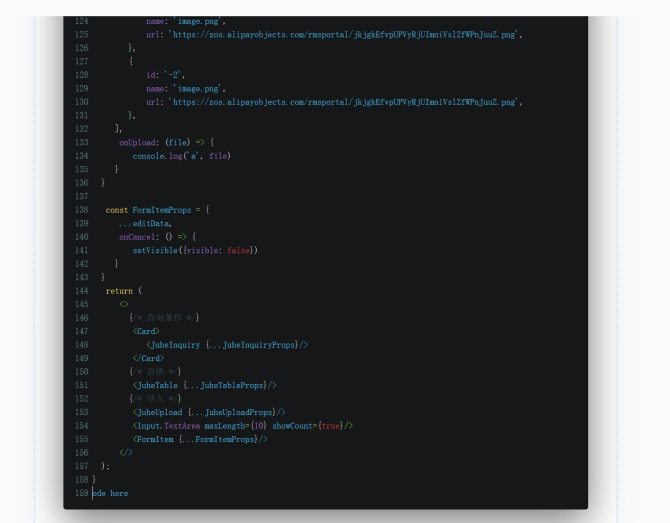
Task: Click the console.log statement
Action: [x=181, y=156]
